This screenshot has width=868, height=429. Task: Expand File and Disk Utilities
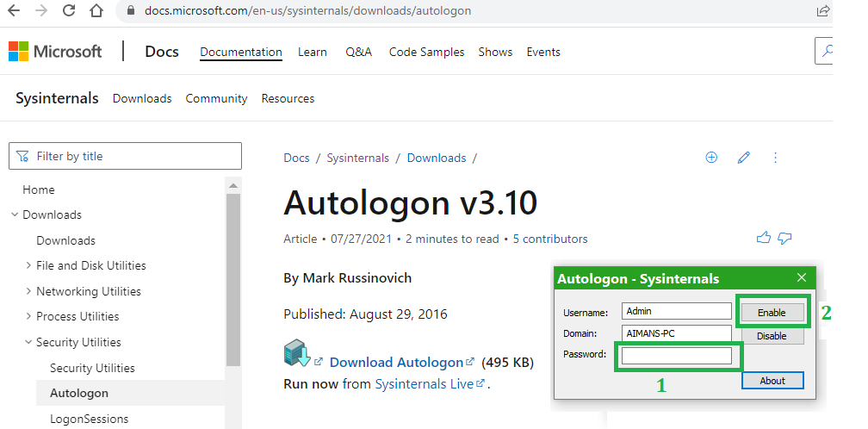point(28,265)
